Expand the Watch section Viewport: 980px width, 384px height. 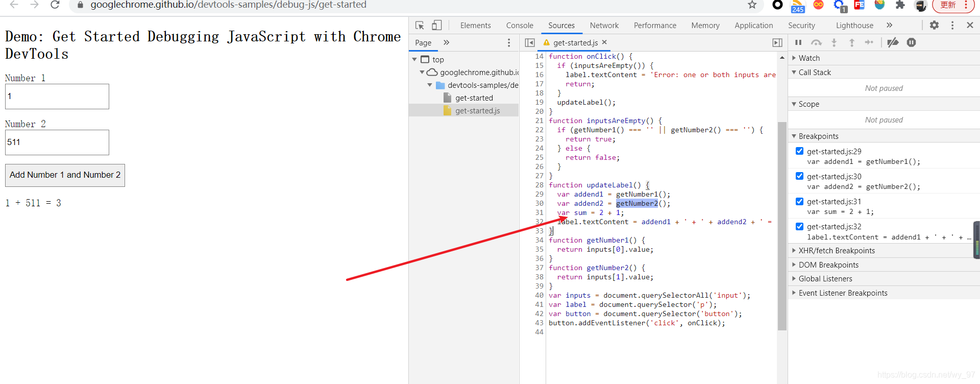click(x=884, y=58)
